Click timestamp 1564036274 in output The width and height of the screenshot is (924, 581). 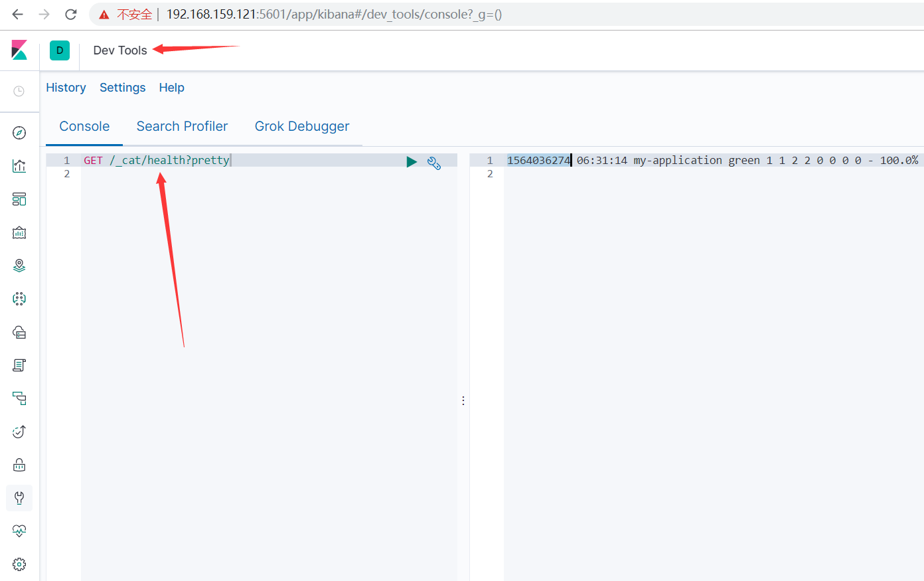pyautogui.click(x=538, y=160)
